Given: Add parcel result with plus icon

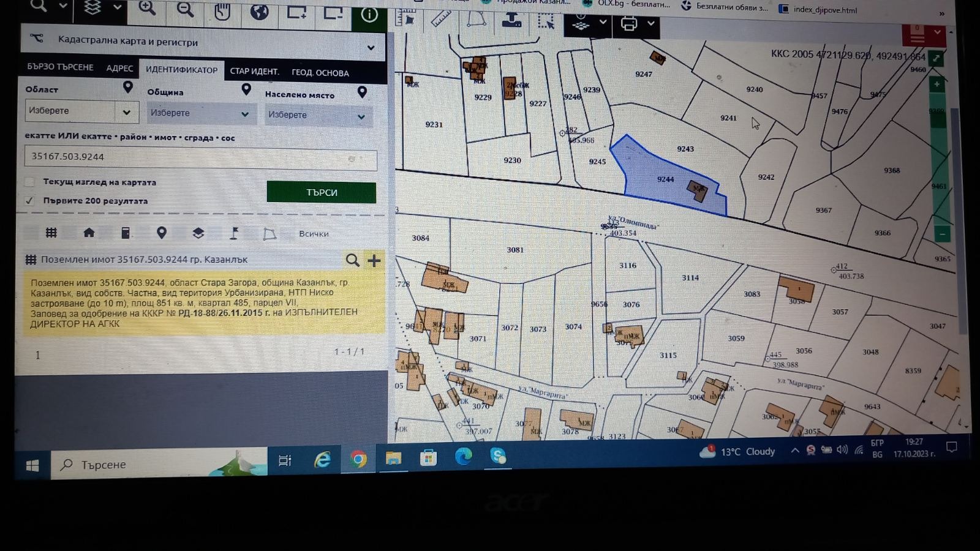Looking at the screenshot, I should click(x=374, y=260).
